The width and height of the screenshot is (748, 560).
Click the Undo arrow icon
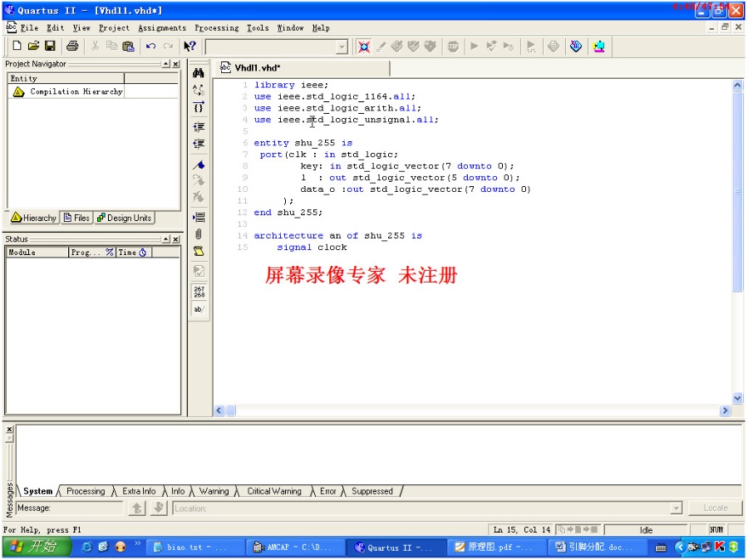[x=150, y=46]
